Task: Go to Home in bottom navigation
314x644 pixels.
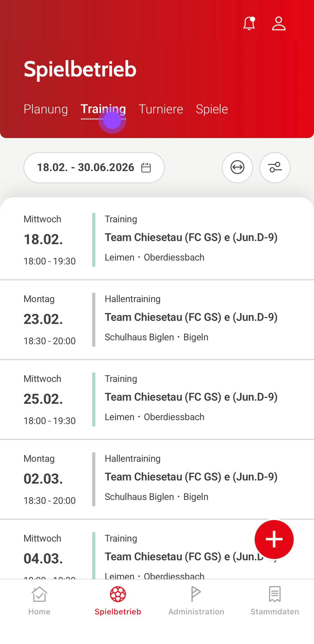Action: pos(39,600)
